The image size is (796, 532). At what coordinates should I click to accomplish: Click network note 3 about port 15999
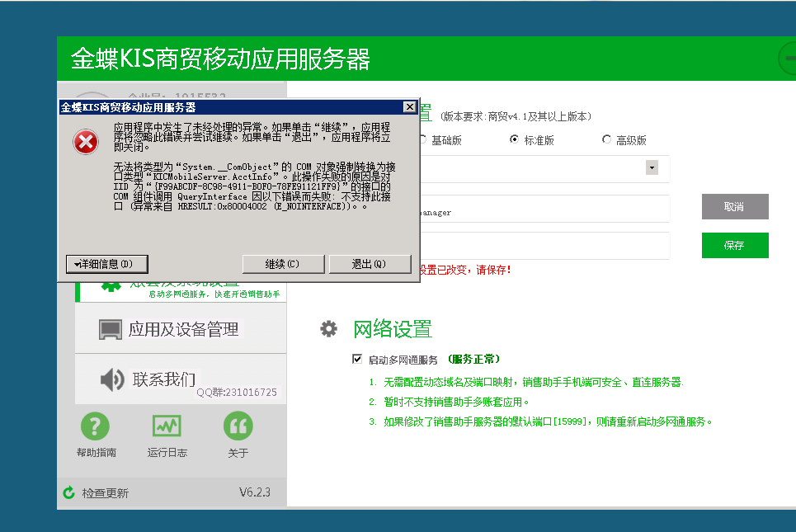point(540,421)
